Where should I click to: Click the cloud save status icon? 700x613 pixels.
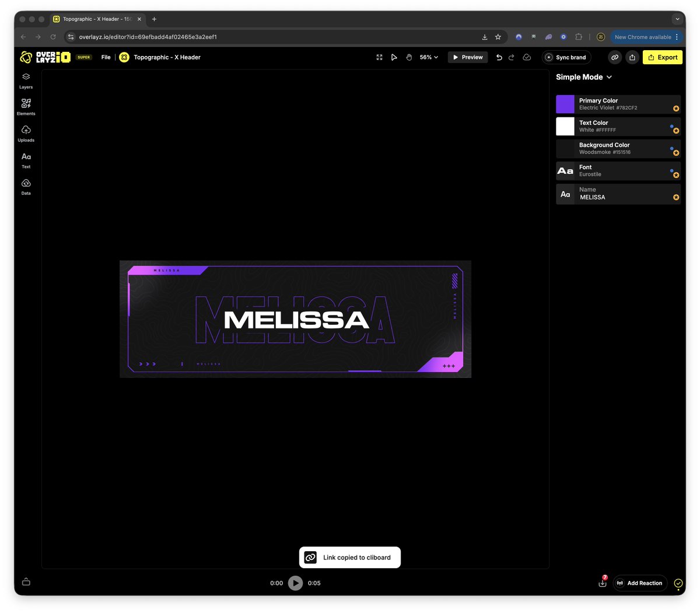click(527, 57)
